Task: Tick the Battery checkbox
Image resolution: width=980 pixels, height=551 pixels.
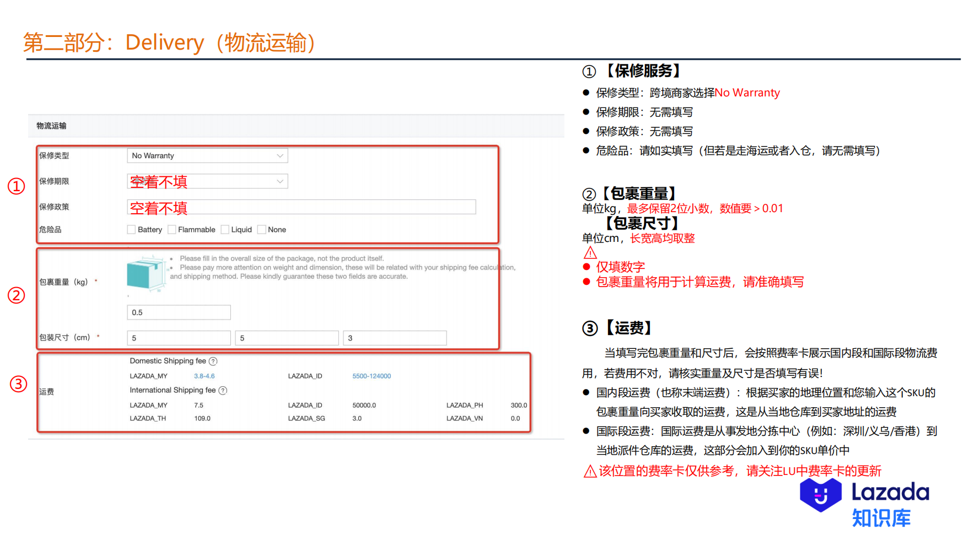Action: (x=131, y=230)
